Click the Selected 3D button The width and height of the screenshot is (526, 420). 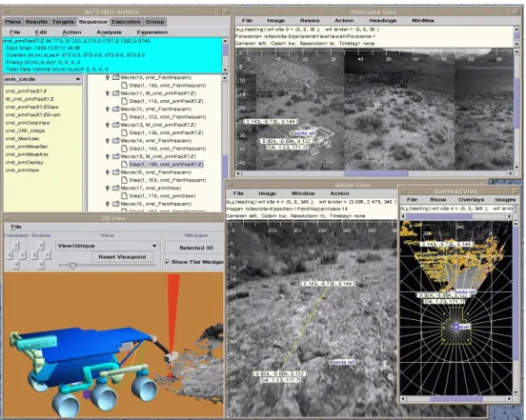(x=196, y=248)
